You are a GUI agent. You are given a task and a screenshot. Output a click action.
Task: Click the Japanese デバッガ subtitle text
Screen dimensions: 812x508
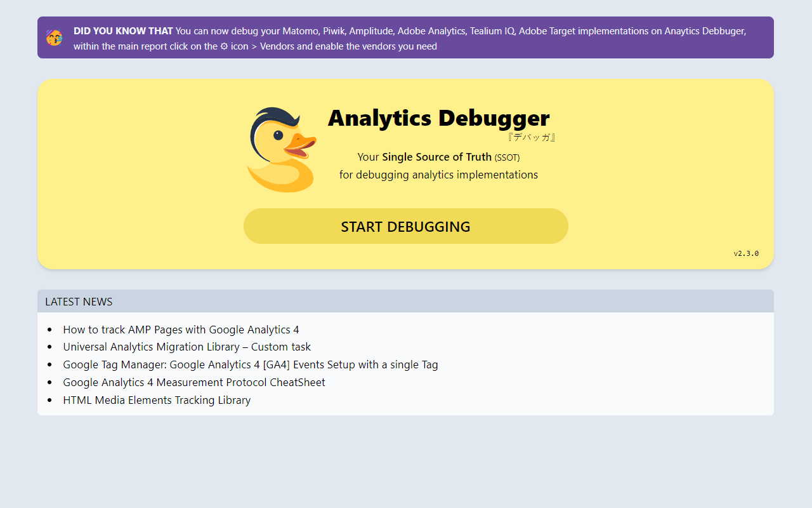[x=532, y=137]
